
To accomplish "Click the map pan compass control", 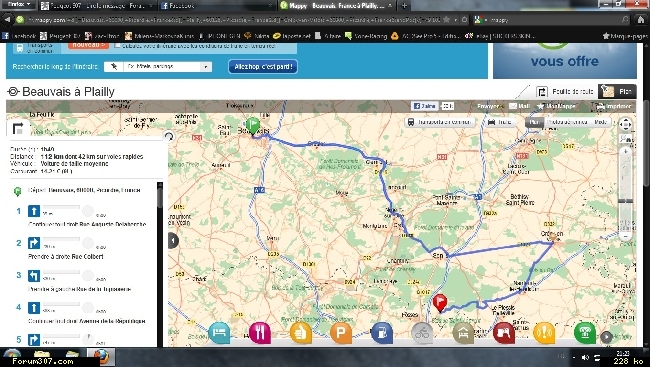I will click(625, 124).
